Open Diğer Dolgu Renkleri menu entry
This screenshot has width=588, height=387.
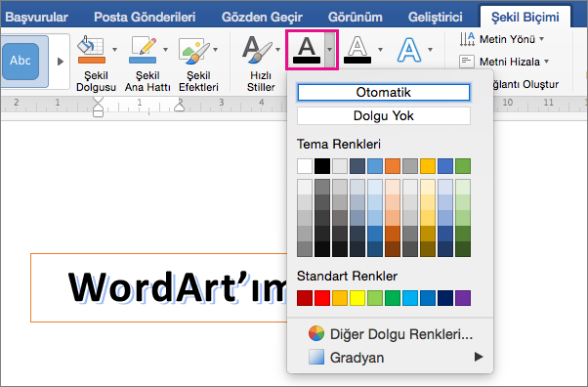(390, 333)
